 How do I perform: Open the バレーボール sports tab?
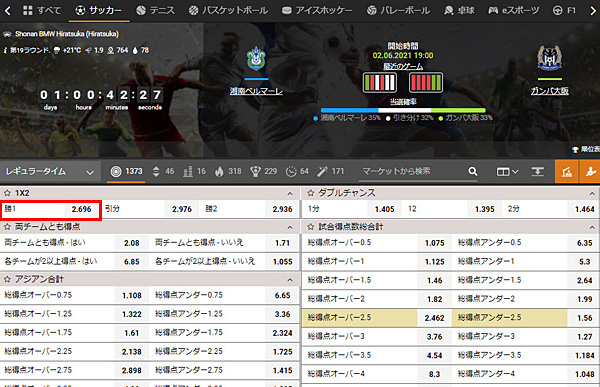(x=398, y=10)
